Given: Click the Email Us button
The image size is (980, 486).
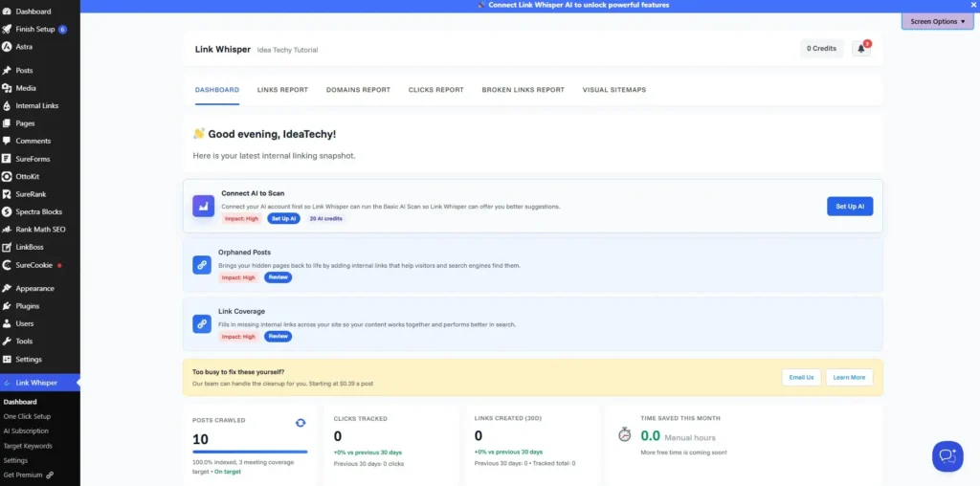Looking at the screenshot, I should [x=801, y=377].
